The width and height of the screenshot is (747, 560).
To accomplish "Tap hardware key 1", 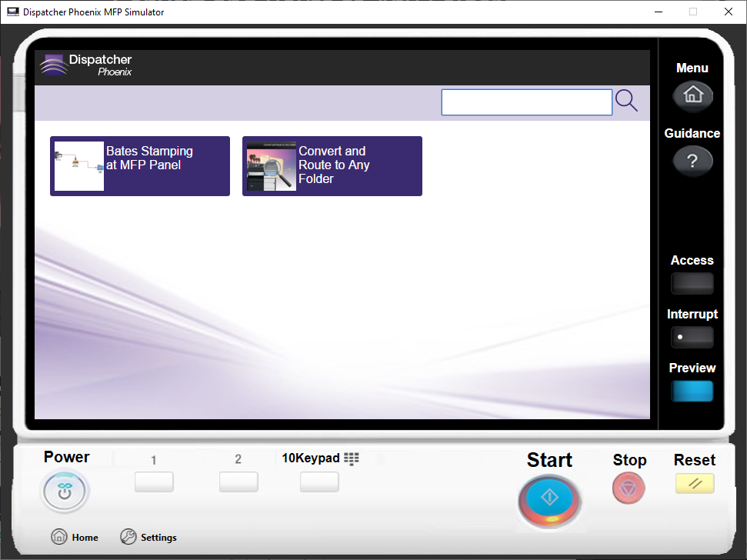I will pos(154,482).
